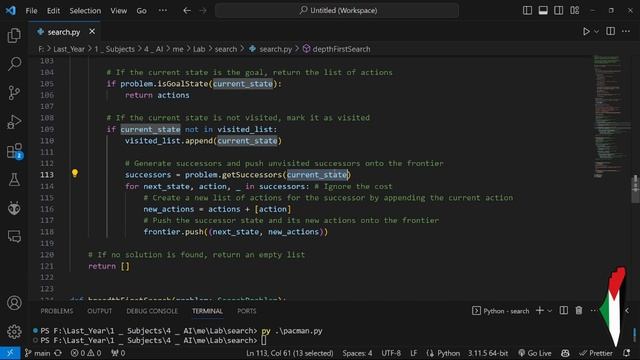The width and height of the screenshot is (640, 360).
Task: Synchronize changes in the status bar
Action: coord(58,353)
